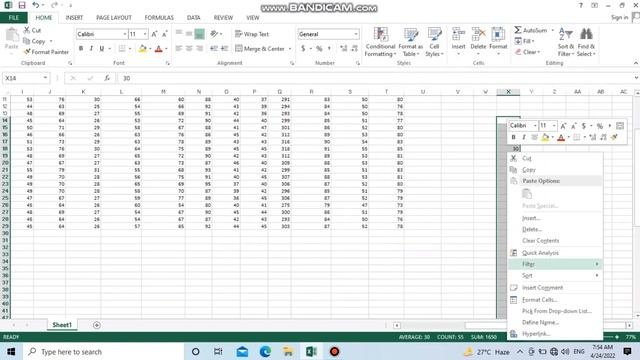Toggle Underline in the ribbon Font group
This screenshot has height=360, width=640.
102,49
